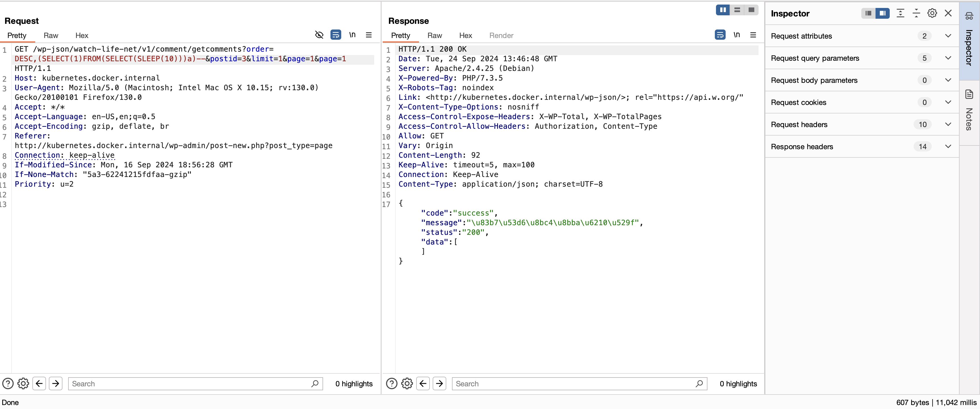The width and height of the screenshot is (980, 409).
Task: Select the top-bottom split layout icon
Action: [x=737, y=10]
